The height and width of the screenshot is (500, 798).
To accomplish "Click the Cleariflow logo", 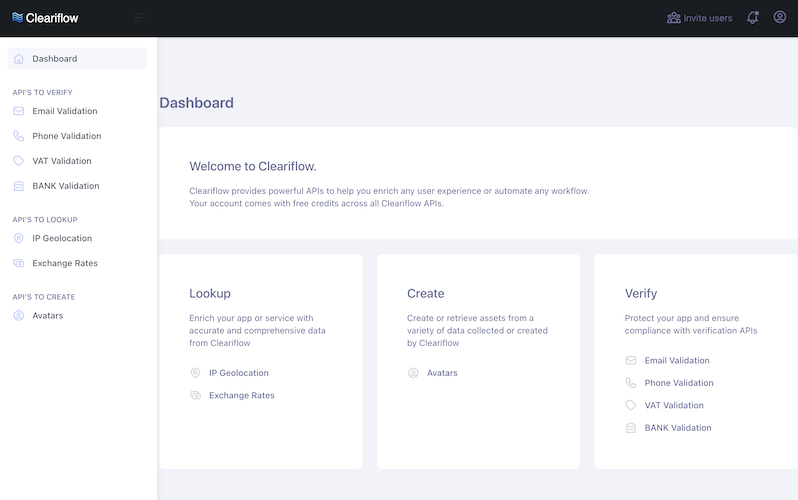I will 45,18.
